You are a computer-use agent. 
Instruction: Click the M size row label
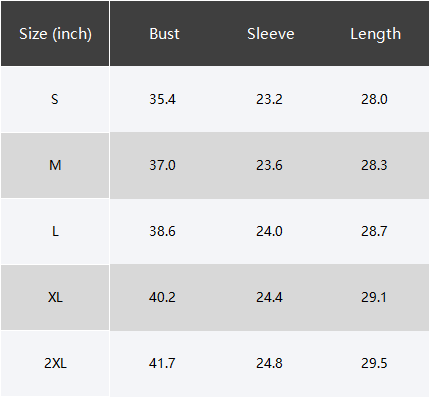click(x=55, y=165)
